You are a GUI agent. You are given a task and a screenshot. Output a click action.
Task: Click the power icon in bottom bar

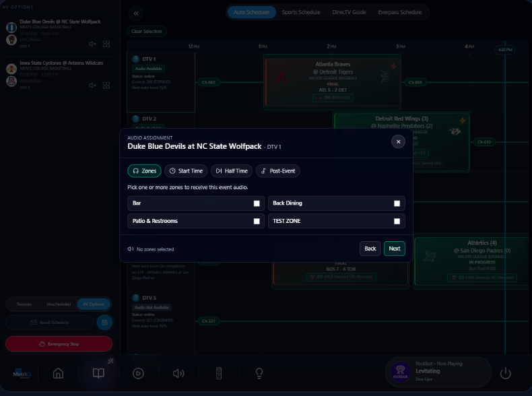506,373
